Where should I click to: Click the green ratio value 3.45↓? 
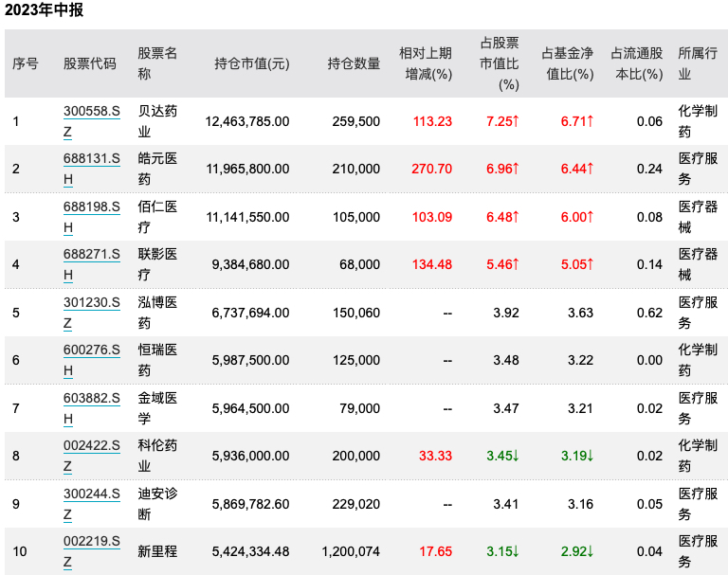point(502,456)
